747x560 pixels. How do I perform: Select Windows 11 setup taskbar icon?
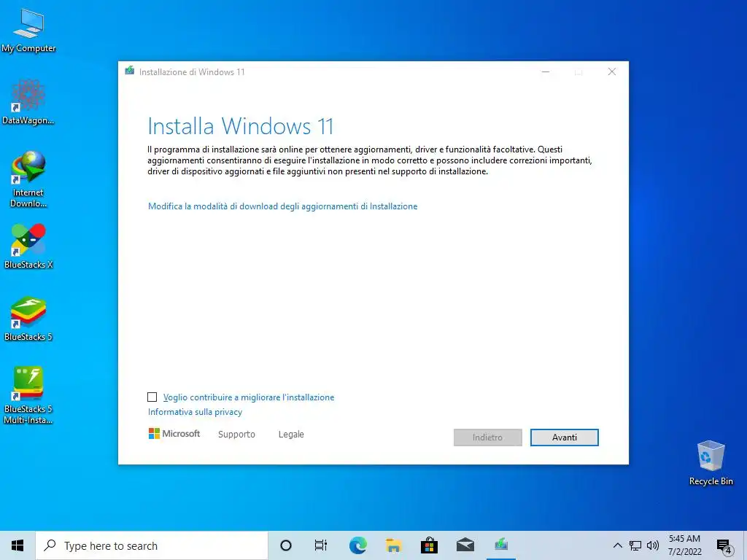[x=500, y=545]
